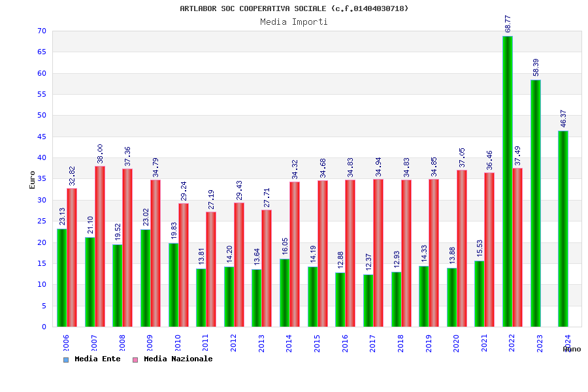Viewport: 588px width, 392px height.
Task: Select the green 2019 bar labeled 14.33
Action: [424, 297]
